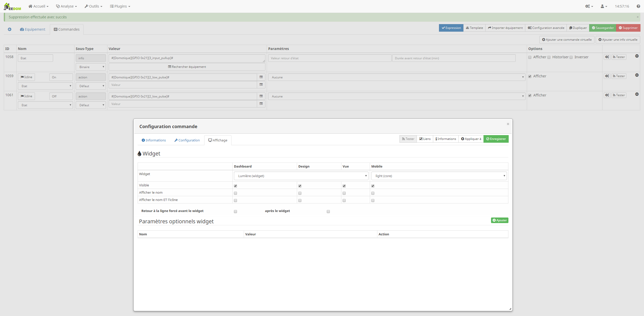Remove command 1059 with the minus icon
The width and height of the screenshot is (644, 316).
pyautogui.click(x=637, y=75)
